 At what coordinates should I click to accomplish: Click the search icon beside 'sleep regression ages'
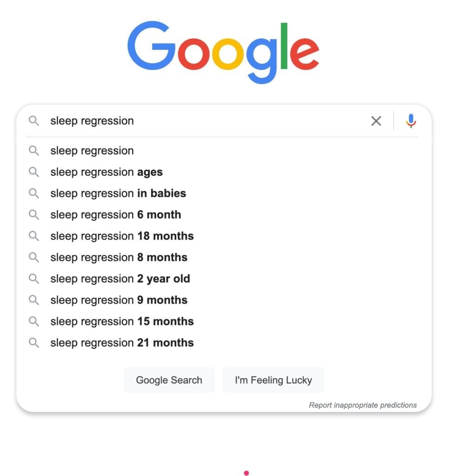34,172
